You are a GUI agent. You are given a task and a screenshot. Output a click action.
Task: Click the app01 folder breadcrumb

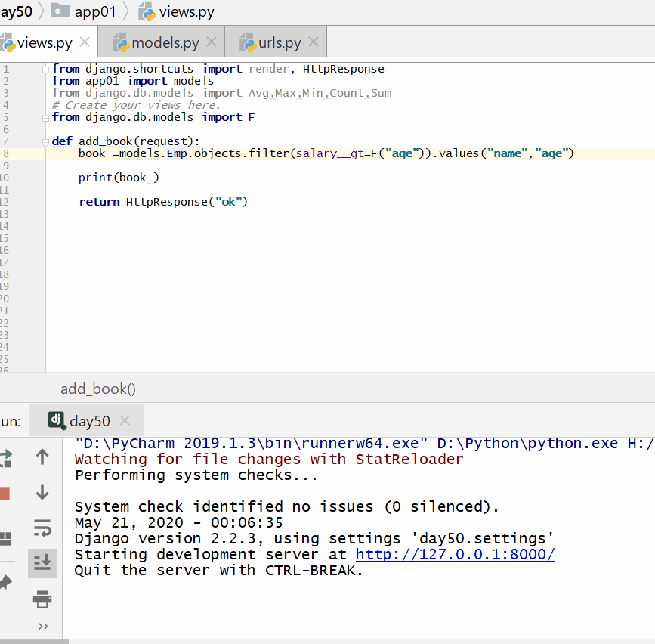point(94,11)
